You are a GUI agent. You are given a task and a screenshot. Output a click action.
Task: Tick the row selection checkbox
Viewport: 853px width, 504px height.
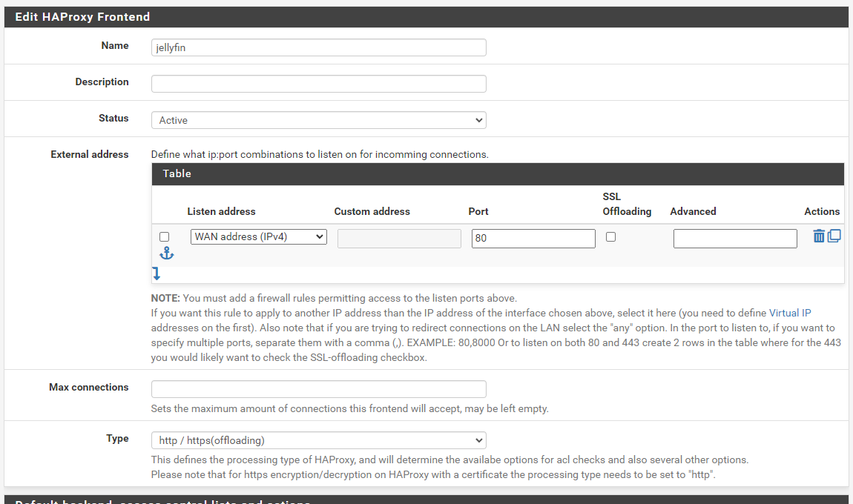[165, 236]
